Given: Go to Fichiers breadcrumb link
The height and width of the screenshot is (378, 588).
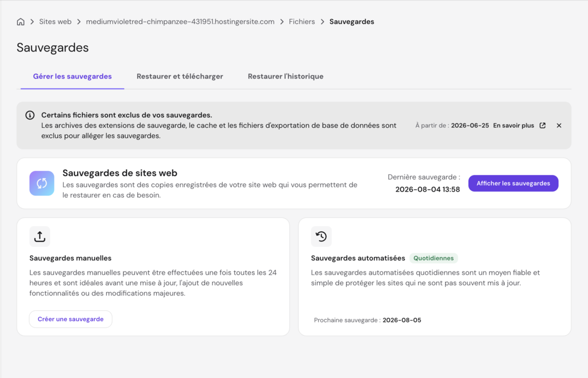Looking at the screenshot, I should pos(302,22).
